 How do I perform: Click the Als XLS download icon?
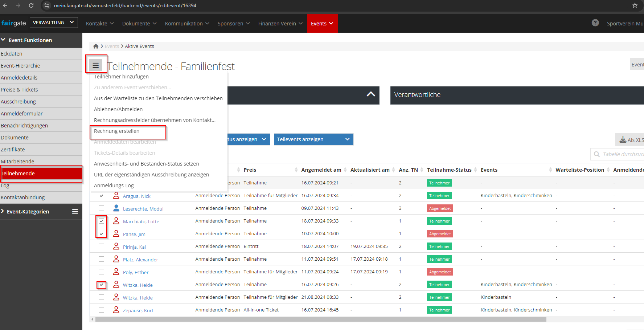623,140
